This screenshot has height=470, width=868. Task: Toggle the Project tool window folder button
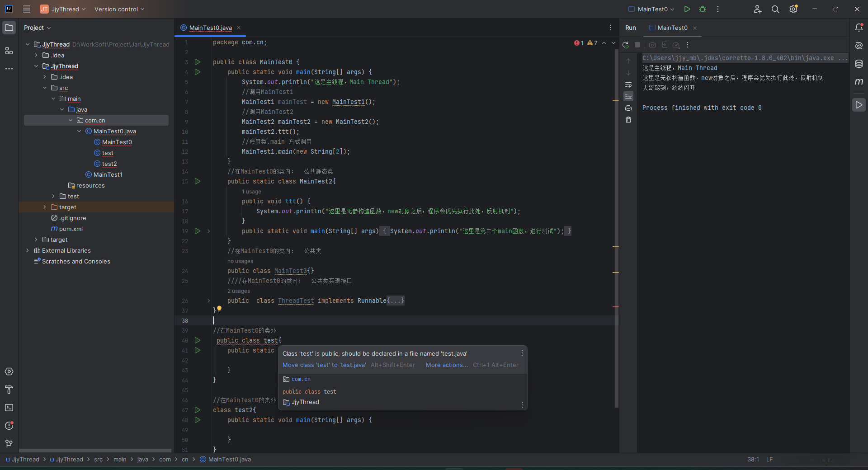click(x=9, y=28)
